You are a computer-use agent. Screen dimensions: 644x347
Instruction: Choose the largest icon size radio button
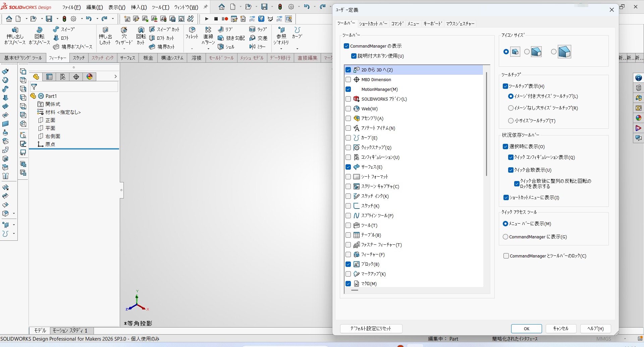click(554, 52)
